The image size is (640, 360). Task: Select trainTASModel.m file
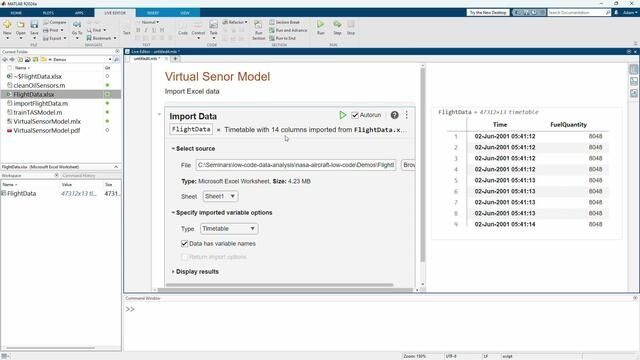tap(38, 112)
